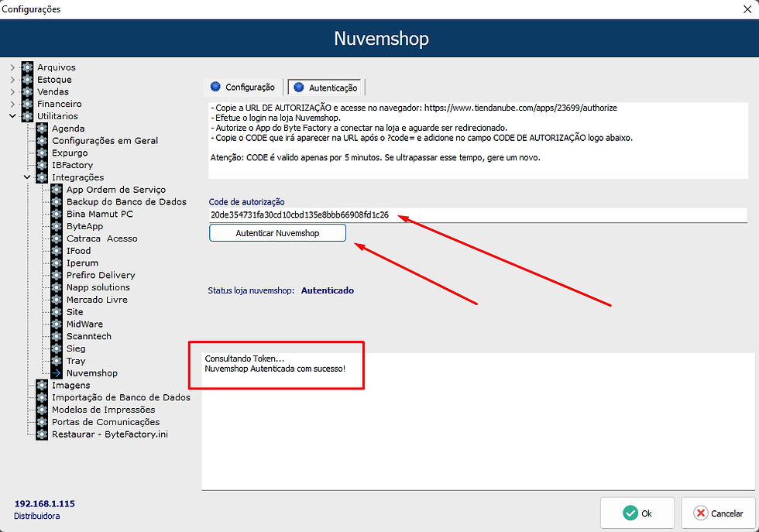Click the gear icon beside MidWare
Screen dimensions: 759x532
point(57,324)
